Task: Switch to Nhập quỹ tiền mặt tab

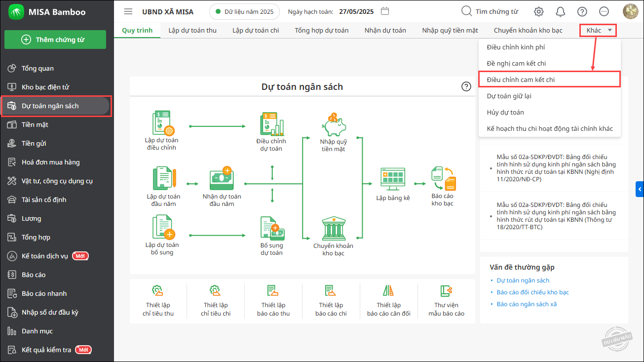Action: [x=450, y=30]
